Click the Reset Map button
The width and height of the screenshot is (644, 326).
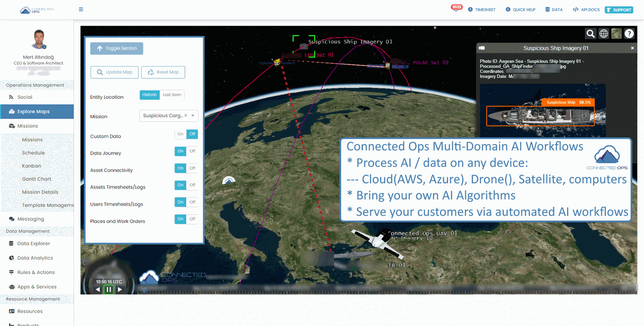coord(163,72)
